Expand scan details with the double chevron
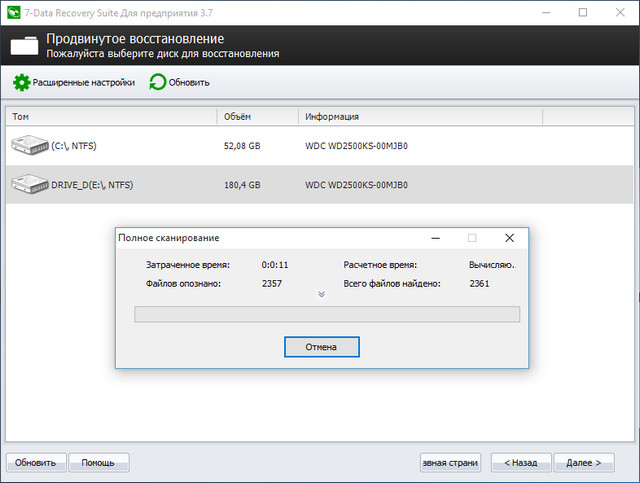The image size is (640, 483). tap(321, 294)
